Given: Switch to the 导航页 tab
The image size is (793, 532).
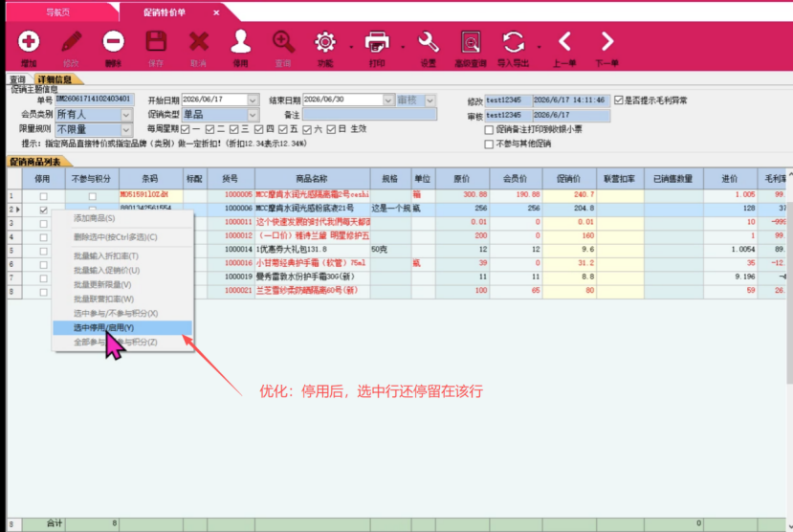Looking at the screenshot, I should [x=58, y=12].
